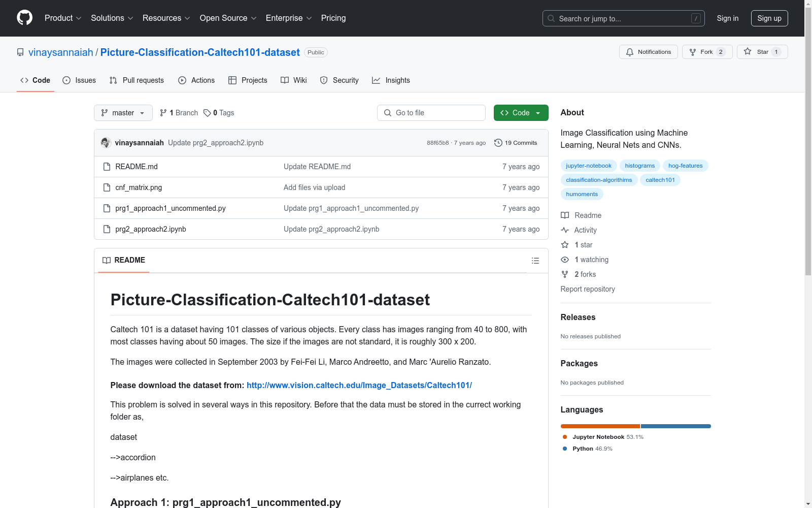
Task: Go to the Pricing page
Action: click(333, 18)
